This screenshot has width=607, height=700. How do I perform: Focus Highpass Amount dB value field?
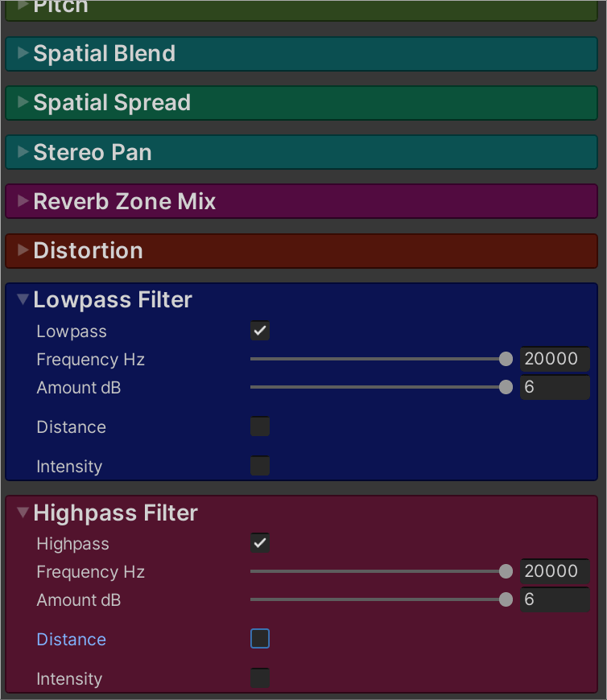click(555, 599)
